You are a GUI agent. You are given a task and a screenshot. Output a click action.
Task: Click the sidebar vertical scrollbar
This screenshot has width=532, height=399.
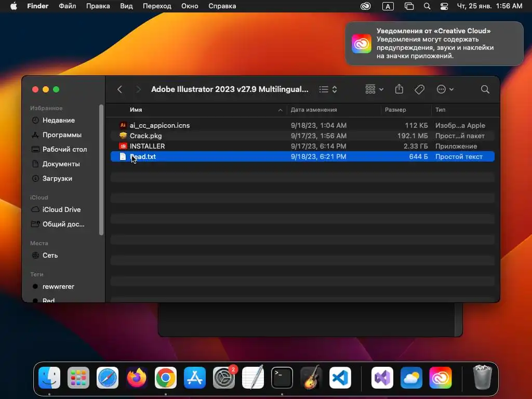[101, 170]
